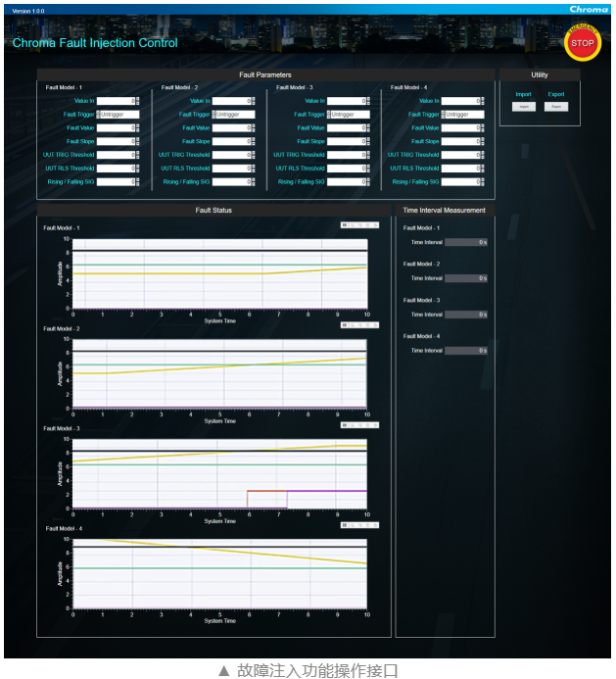The image size is (616, 679).
Task: Click the Fault Model - 3 chart plot area
Action: pos(219,474)
